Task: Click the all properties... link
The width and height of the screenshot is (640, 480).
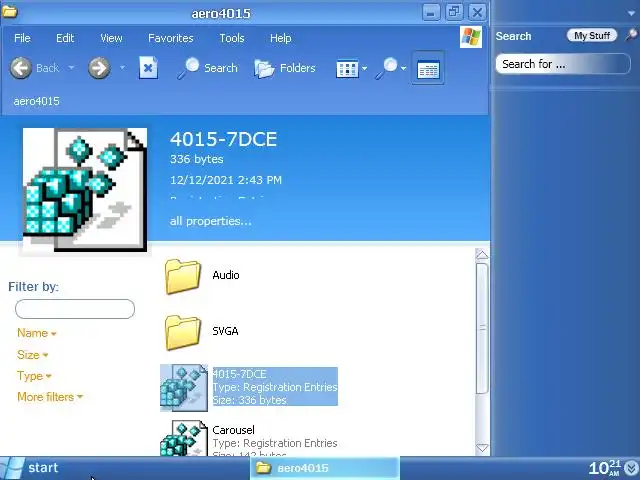Action: [211, 221]
